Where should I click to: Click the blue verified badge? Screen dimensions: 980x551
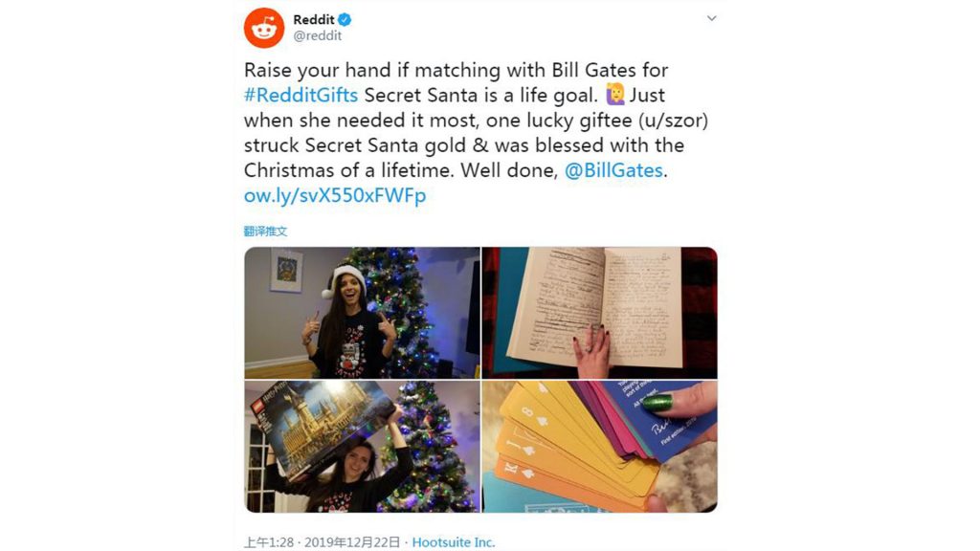point(345,20)
